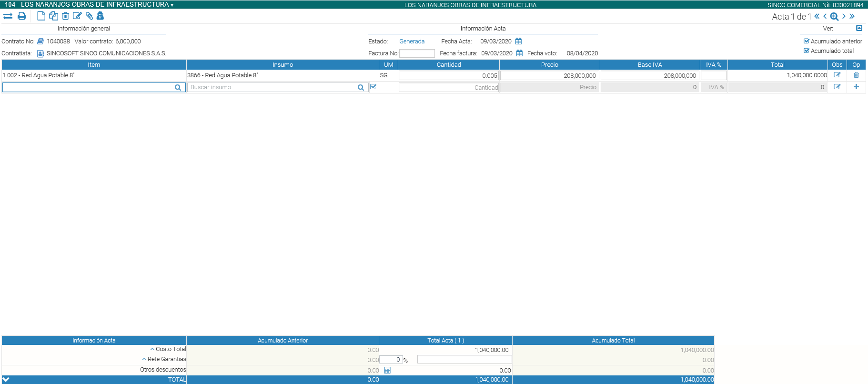
Task: Click the Fecha vcto date 08/04/2020
Action: tap(582, 53)
